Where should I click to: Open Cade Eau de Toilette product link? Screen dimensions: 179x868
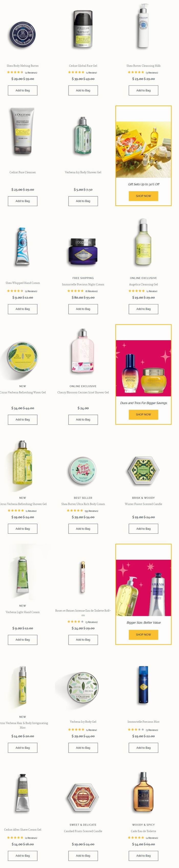[x=143, y=831]
